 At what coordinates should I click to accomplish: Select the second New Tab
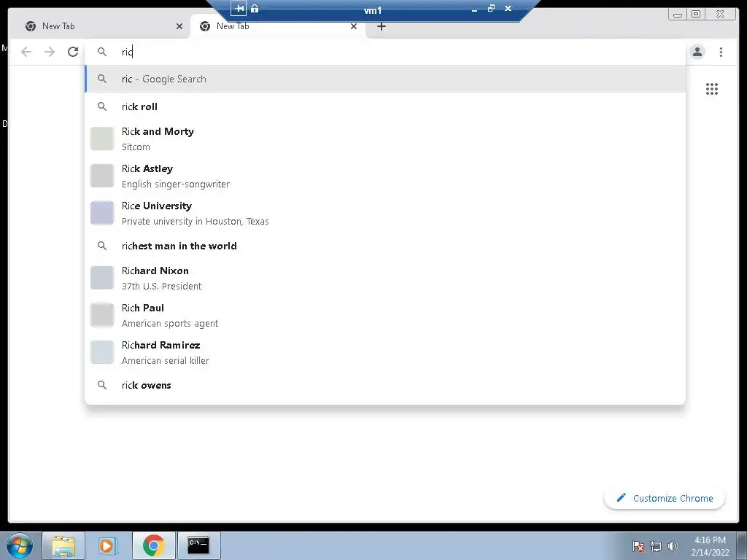[278, 26]
